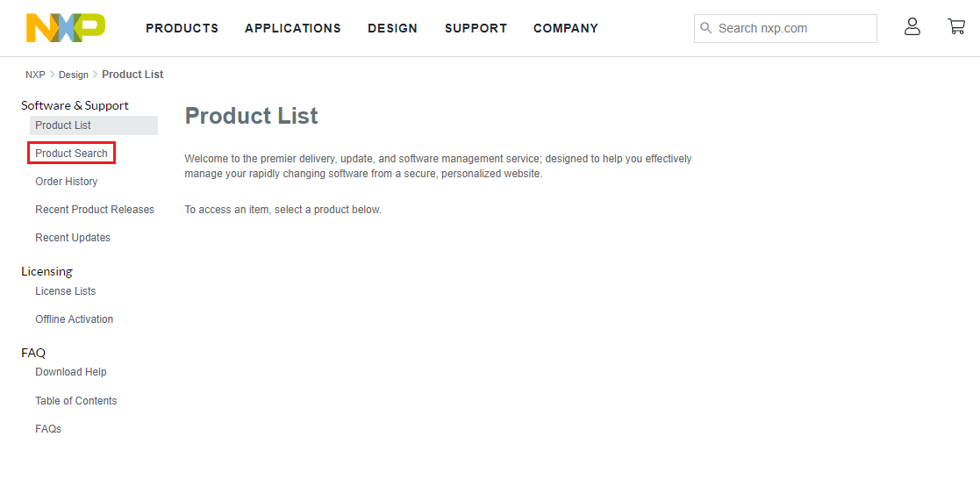Open the user account icon
Screen dimensions: 980x487
(912, 27)
